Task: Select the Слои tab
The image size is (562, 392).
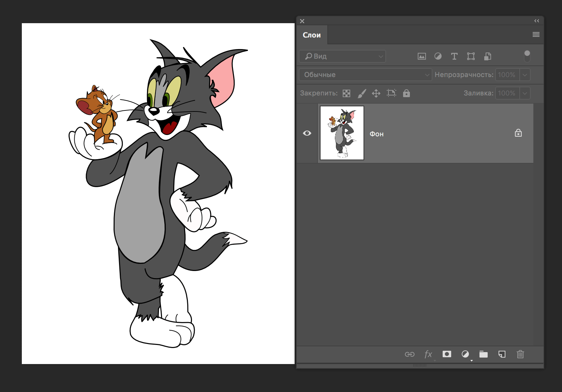Action: point(312,35)
